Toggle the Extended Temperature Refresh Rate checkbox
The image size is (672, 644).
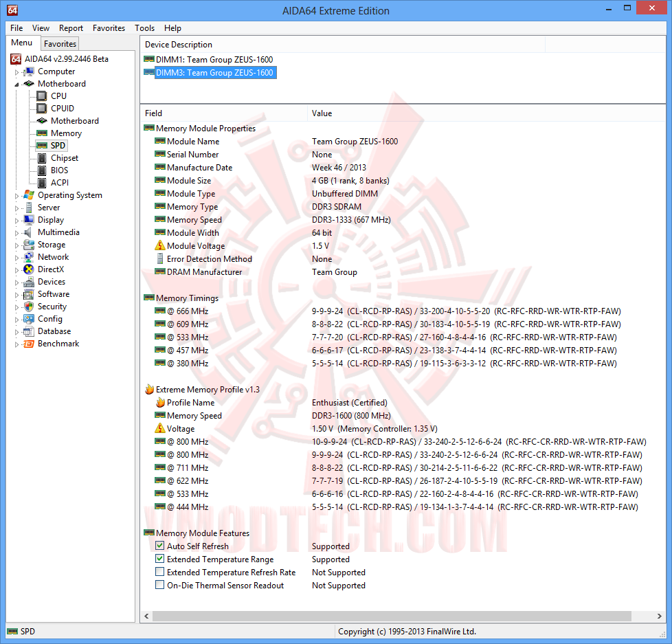pos(159,572)
